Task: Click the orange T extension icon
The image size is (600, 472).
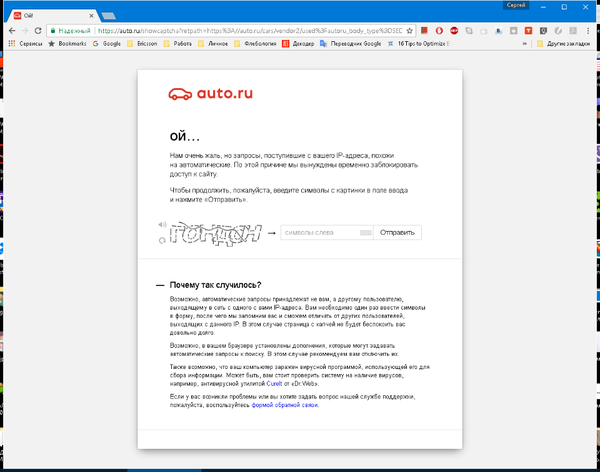Action: pos(528,31)
